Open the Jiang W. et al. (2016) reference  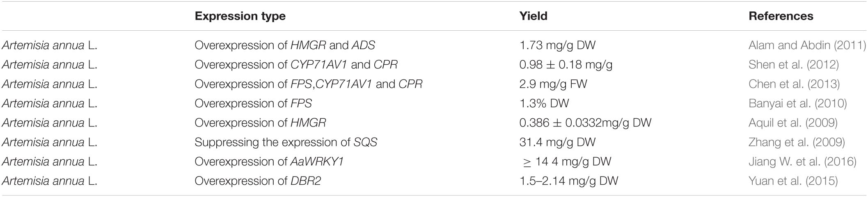pyautogui.click(x=802, y=161)
